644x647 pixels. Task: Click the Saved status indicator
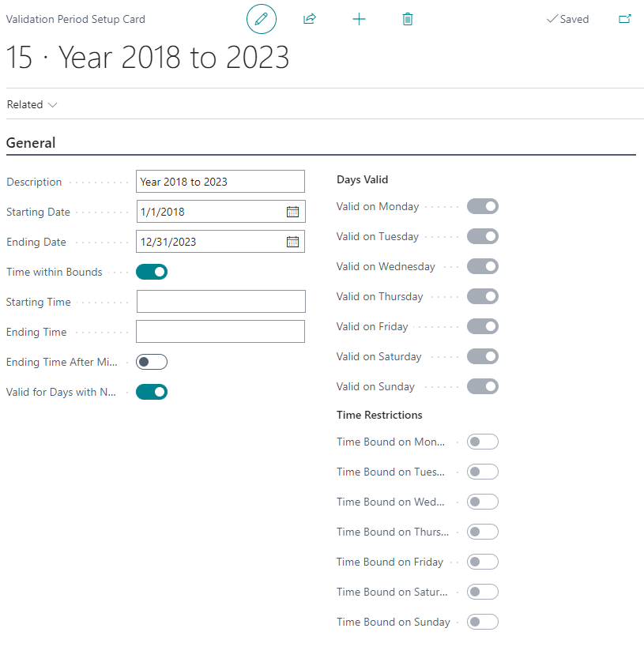click(568, 19)
